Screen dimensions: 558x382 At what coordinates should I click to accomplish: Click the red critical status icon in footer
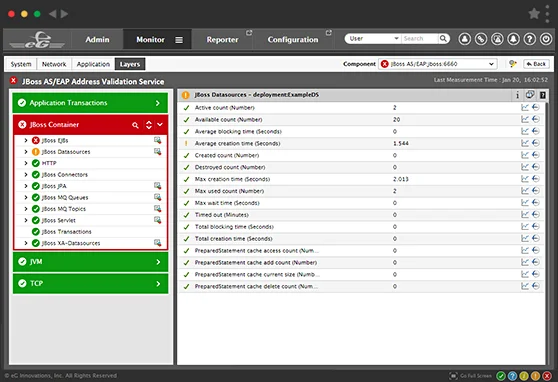pyautogui.click(x=547, y=376)
